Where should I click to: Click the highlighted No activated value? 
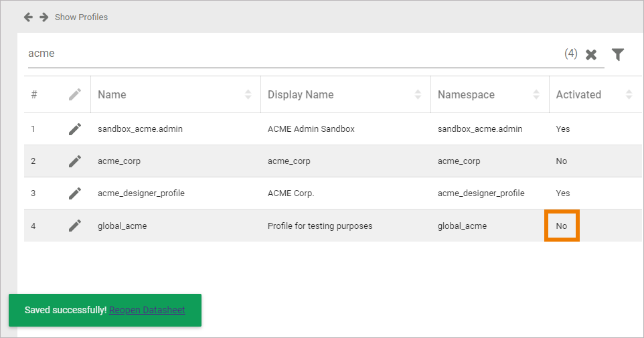[x=562, y=226]
